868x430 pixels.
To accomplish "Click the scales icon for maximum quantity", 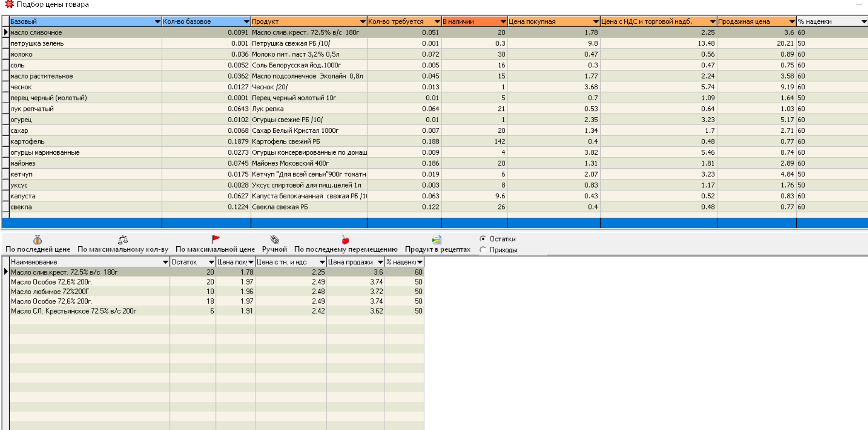I will [123, 239].
